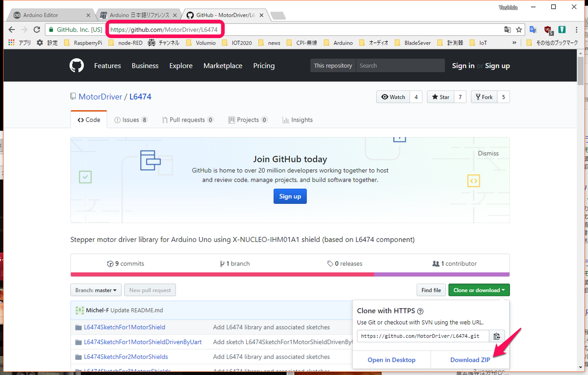Open L6474 repository name link
Screen dimensions: 588x375
click(140, 97)
